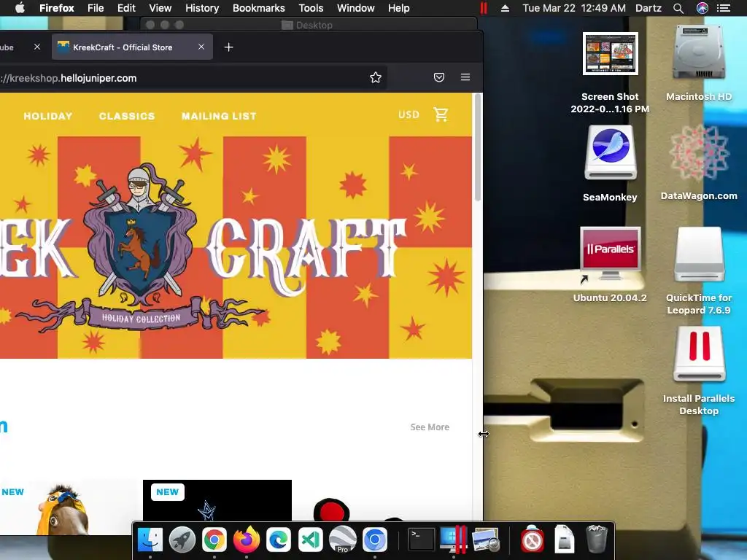Launch Visual Studio Code from Dock
This screenshot has width=747, height=560.
[x=310, y=540]
